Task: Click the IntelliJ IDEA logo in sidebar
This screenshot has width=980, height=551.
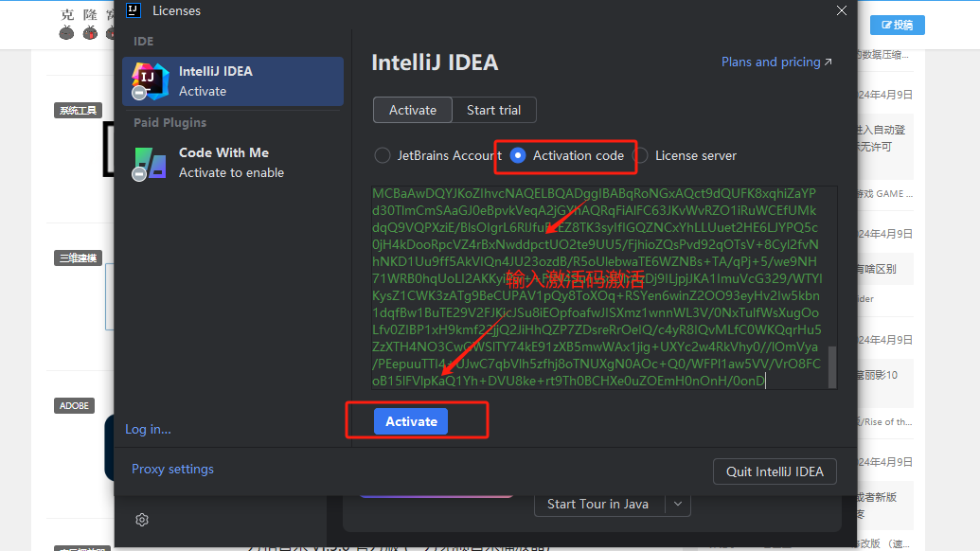Action: click(x=150, y=81)
